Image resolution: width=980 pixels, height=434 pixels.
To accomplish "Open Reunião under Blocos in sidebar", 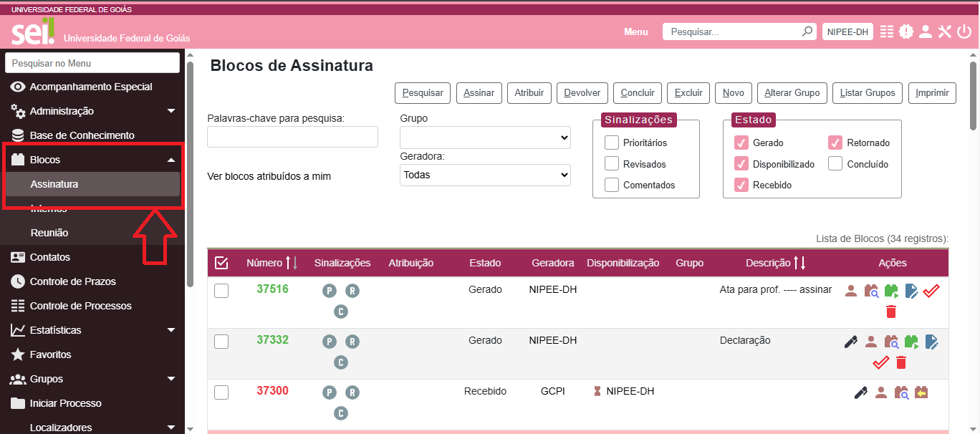I will pyautogui.click(x=49, y=233).
